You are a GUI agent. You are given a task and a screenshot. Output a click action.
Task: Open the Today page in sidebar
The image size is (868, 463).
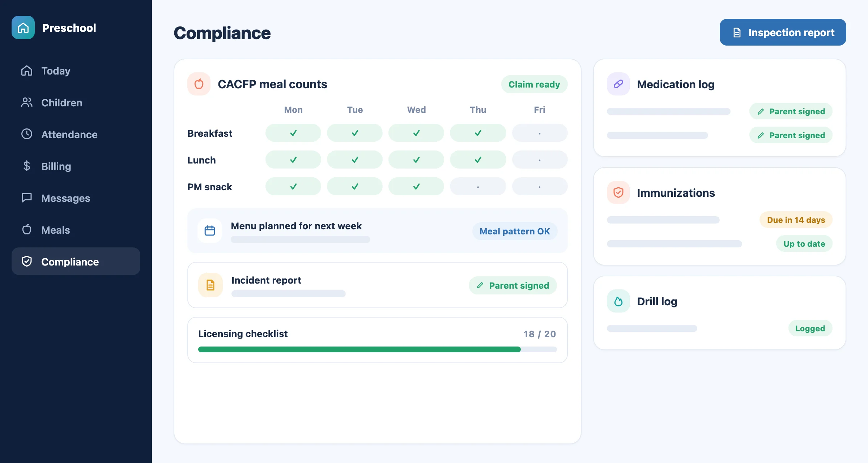[76, 71]
